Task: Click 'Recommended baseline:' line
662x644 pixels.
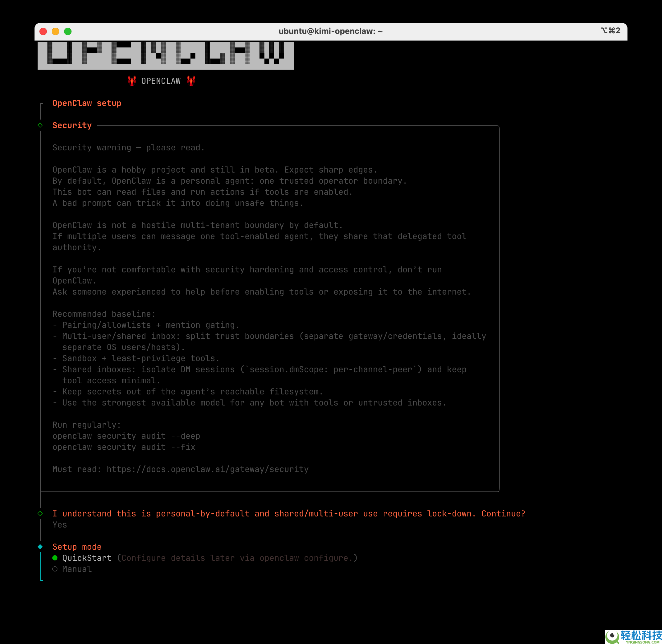Action: [104, 314]
